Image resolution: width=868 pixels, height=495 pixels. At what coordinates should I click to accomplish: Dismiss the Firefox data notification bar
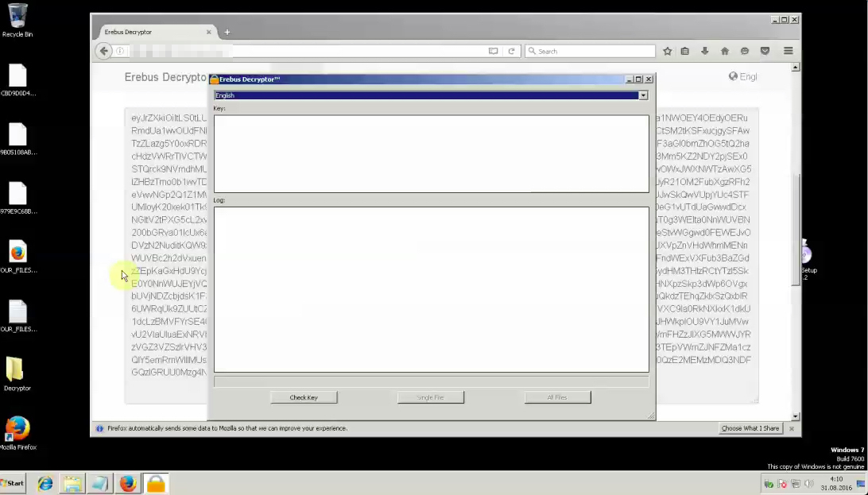coord(792,428)
